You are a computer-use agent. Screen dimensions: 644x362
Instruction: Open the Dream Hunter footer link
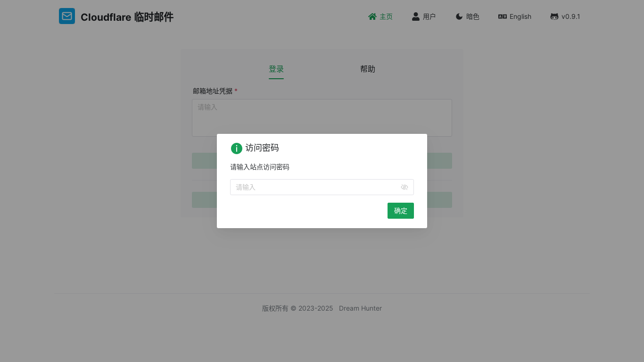tap(360, 308)
